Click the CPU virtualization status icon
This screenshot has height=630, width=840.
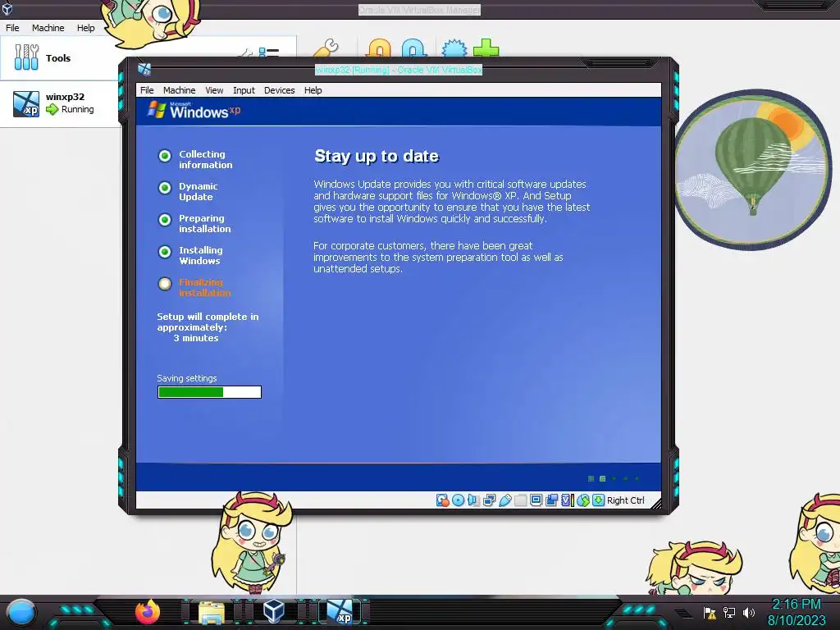(x=567, y=500)
